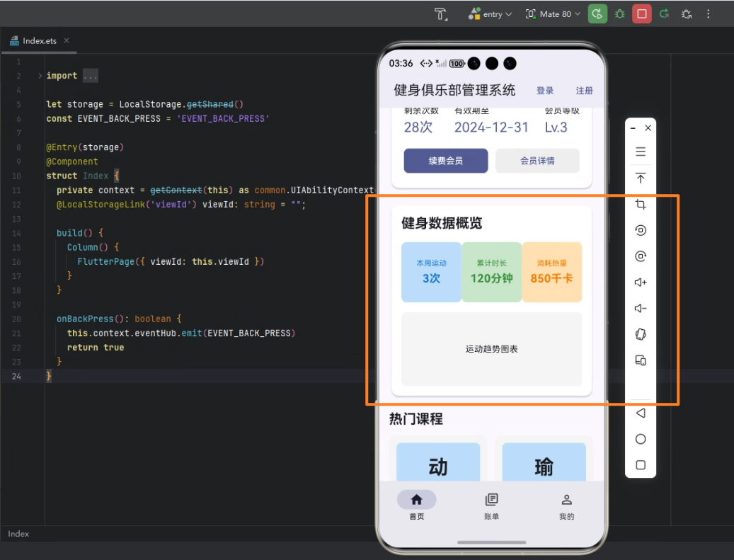Click the emulator volume up icon
This screenshot has height=560, width=734.
641,282
